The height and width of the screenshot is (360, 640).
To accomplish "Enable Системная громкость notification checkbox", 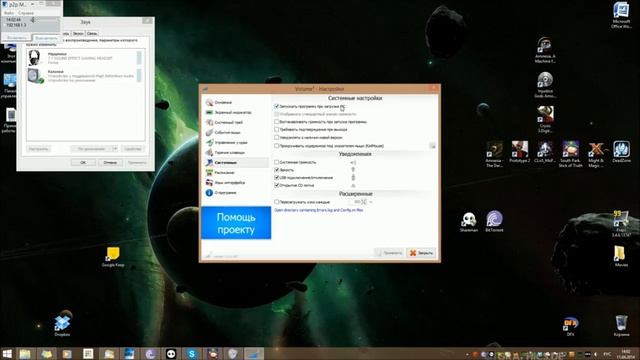I will (277, 162).
